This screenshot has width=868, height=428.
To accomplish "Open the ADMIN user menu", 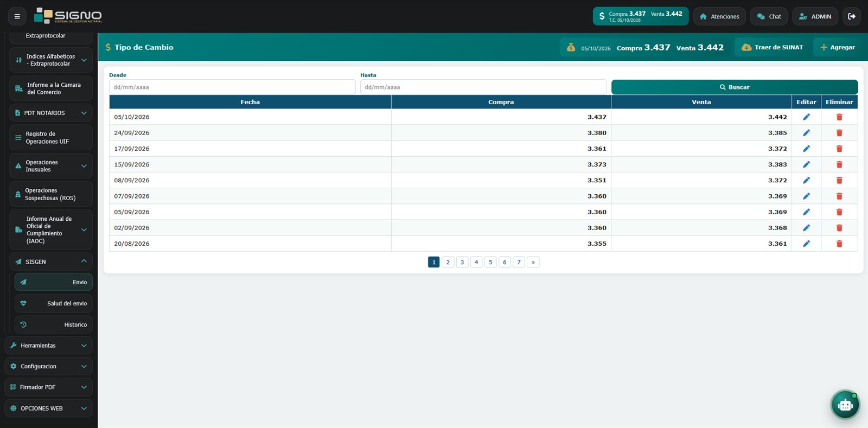I will (815, 16).
